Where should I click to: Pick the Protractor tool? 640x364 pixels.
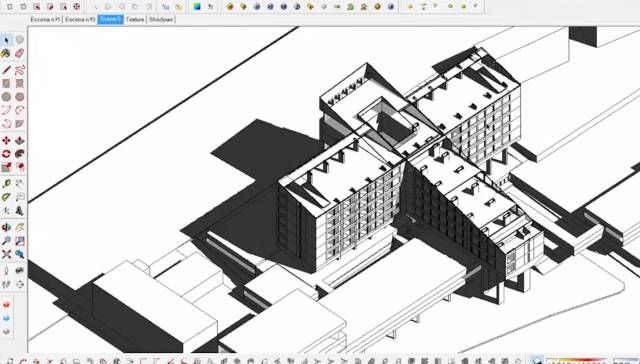[x=6, y=198]
